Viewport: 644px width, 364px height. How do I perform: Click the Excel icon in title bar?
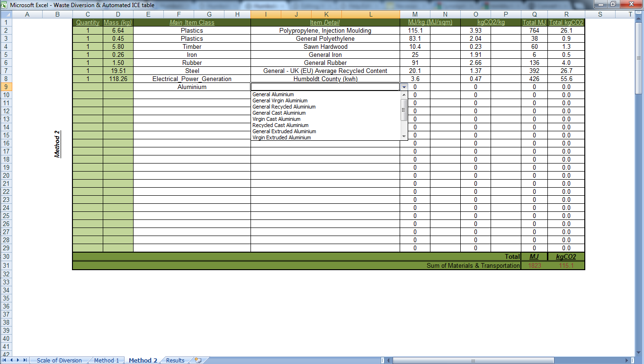point(5,5)
